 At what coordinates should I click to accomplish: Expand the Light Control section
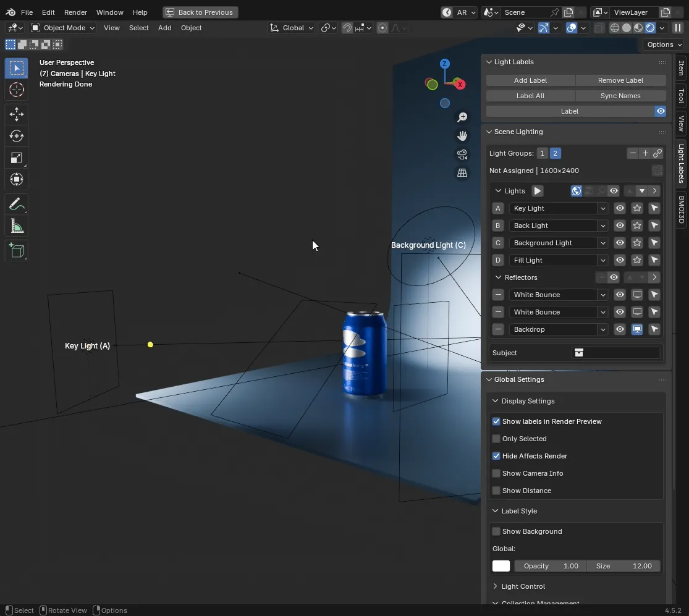495,586
